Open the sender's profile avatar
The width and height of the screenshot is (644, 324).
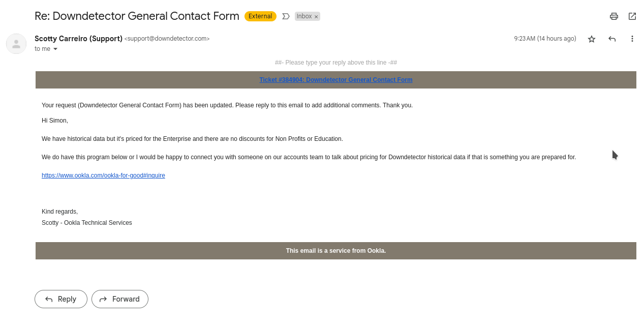(x=16, y=44)
